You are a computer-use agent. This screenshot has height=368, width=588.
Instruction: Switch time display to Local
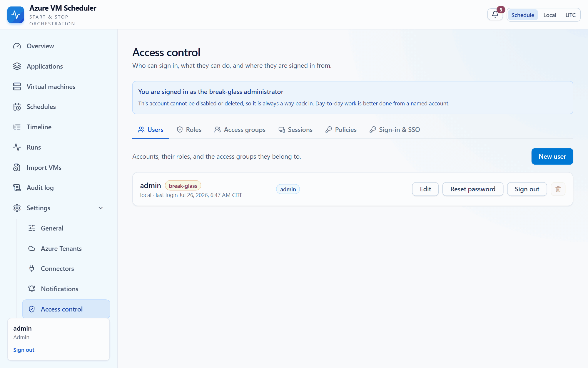point(550,15)
